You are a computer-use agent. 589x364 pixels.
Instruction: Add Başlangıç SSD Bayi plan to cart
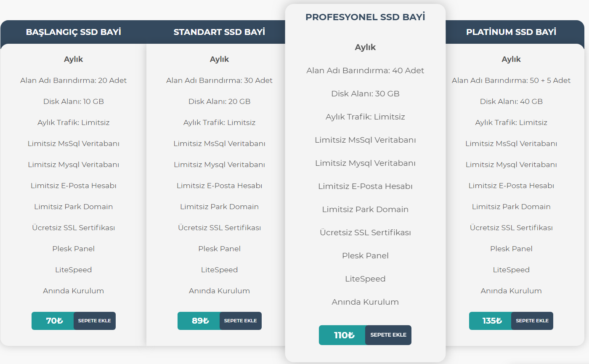point(95,321)
